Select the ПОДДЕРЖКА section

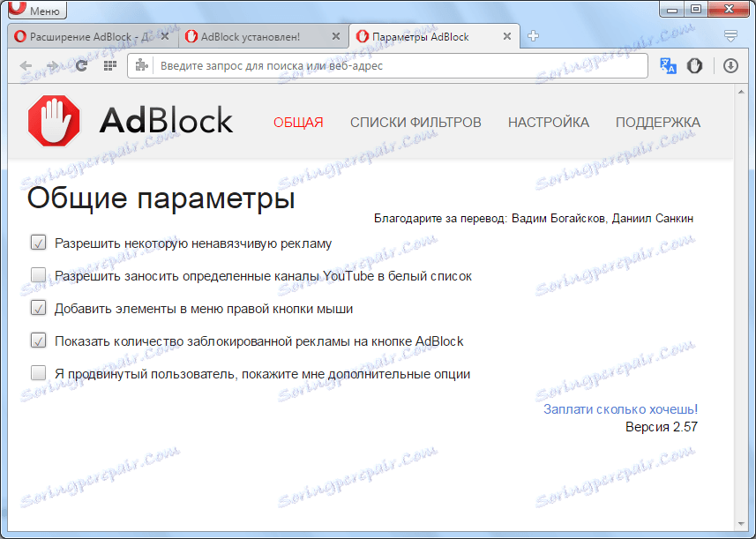[x=656, y=124]
